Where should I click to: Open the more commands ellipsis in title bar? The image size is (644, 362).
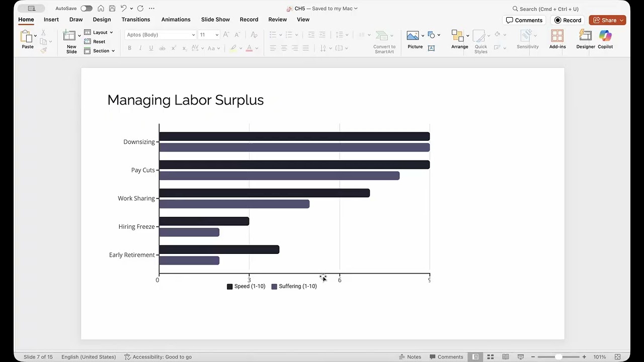[152, 9]
